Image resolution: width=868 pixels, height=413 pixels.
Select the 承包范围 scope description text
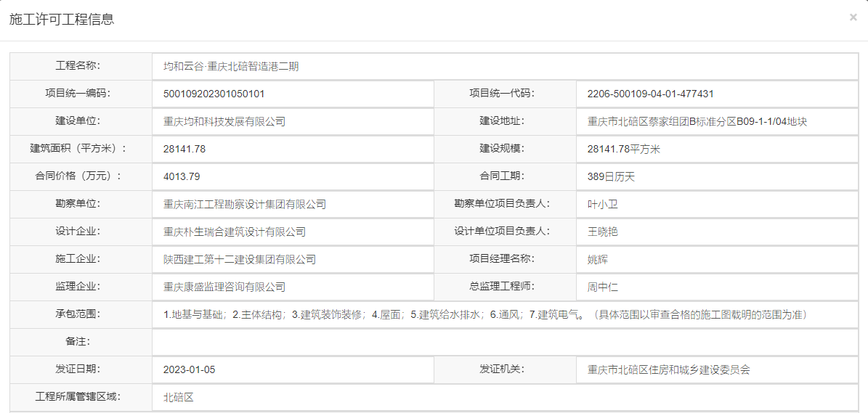coord(487,314)
